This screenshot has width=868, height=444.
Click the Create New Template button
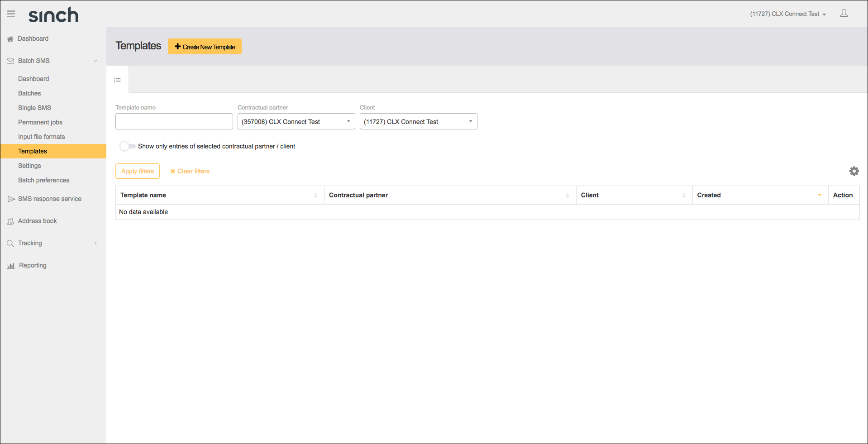coord(205,46)
